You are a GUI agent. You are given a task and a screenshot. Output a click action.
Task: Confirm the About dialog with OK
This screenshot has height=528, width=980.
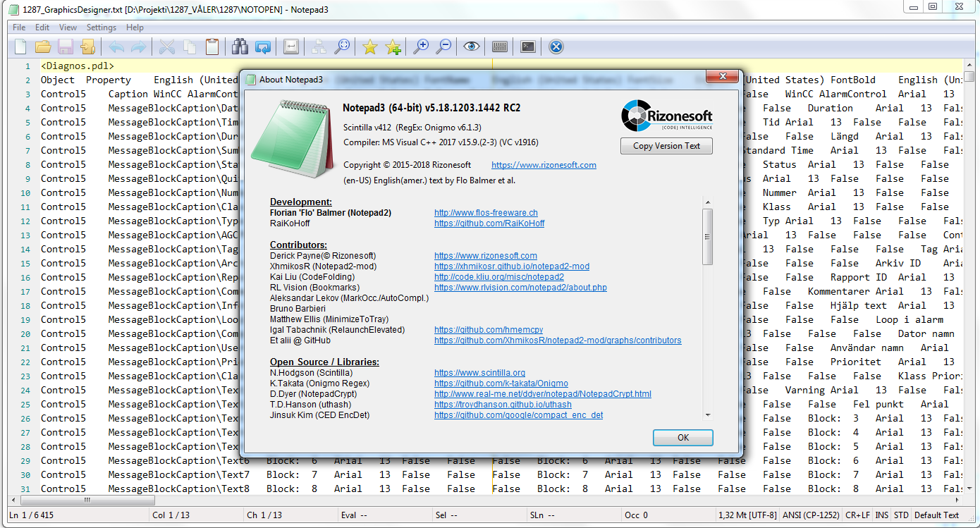point(682,437)
